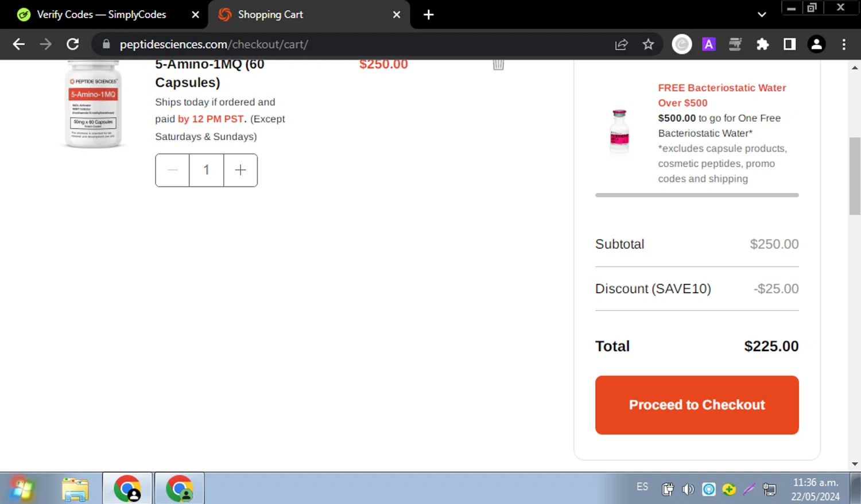Click the 5-Amino-1MQ bottle image
The width and height of the screenshot is (861, 504).
point(94,104)
